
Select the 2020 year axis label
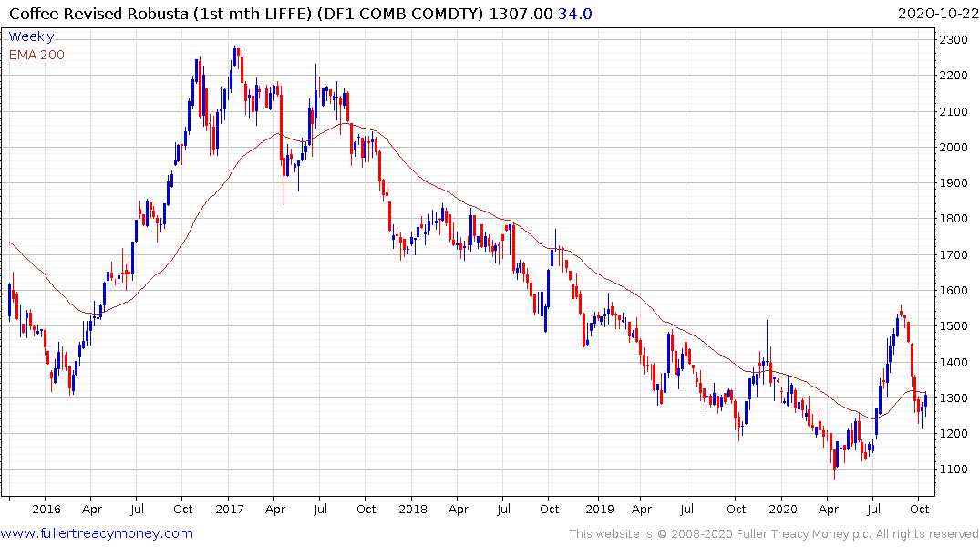coord(782,510)
